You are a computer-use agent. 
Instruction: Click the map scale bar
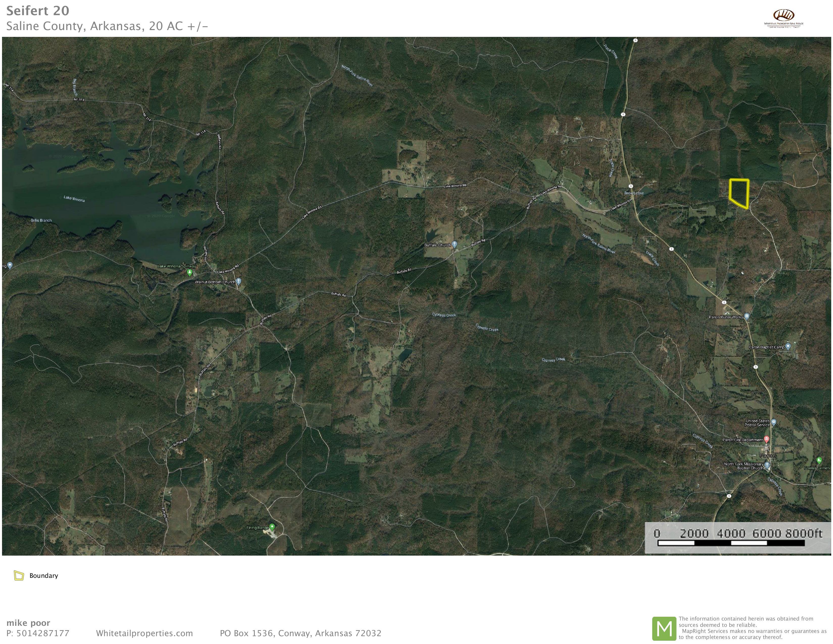[731, 542]
